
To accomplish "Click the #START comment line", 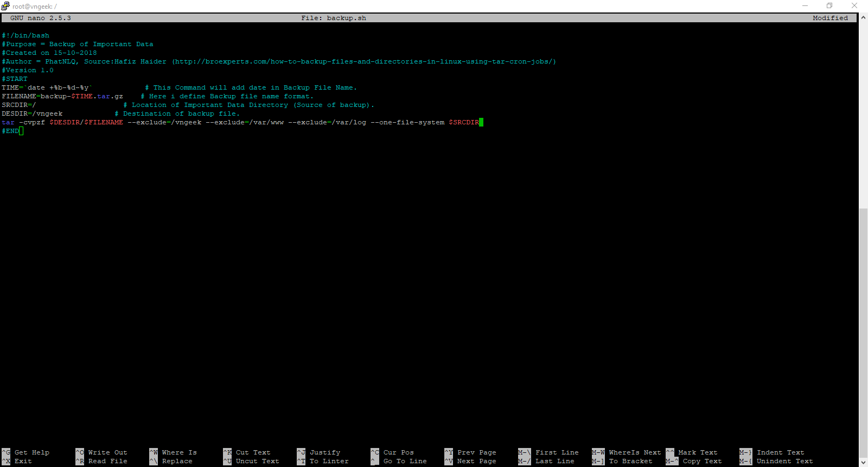I will pos(15,79).
